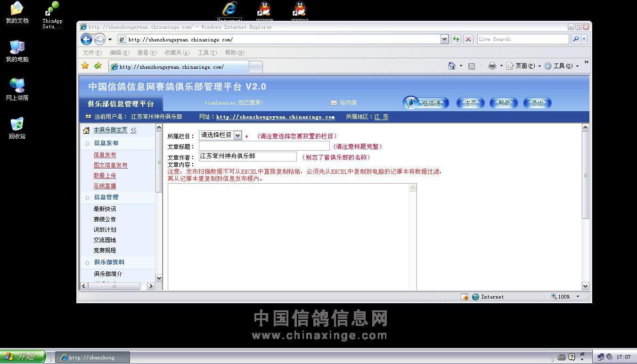The height and width of the screenshot is (364, 637).
Task: Click in the Live Search box
Action: pyautogui.click(x=523, y=39)
